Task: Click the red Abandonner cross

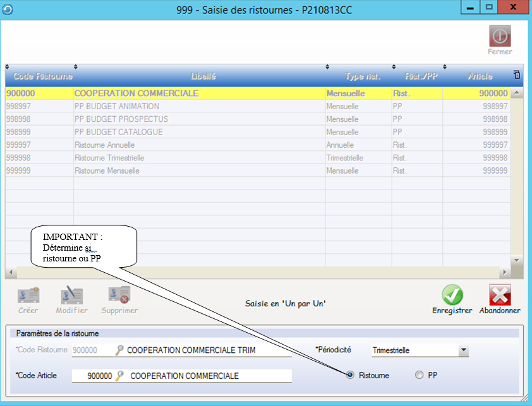Action: point(500,295)
